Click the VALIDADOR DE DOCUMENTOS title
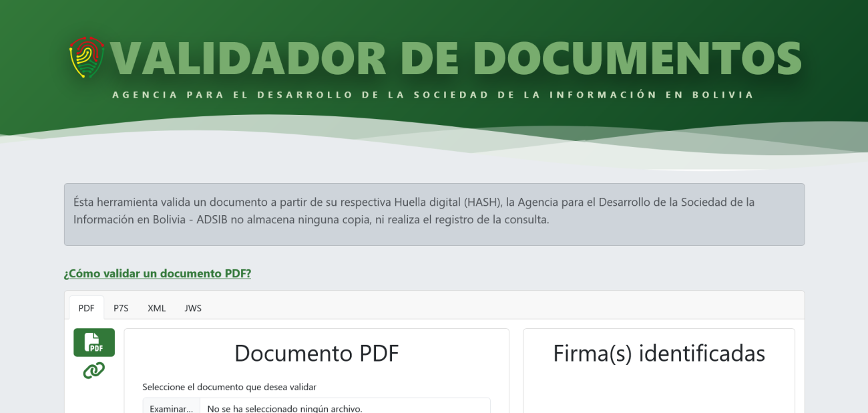868x413 pixels. coord(455,59)
